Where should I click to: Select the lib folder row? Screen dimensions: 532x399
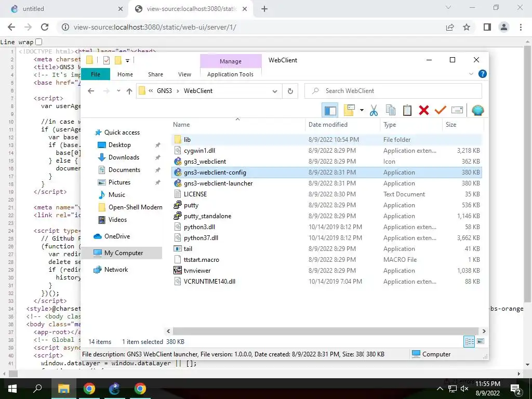[326, 140]
